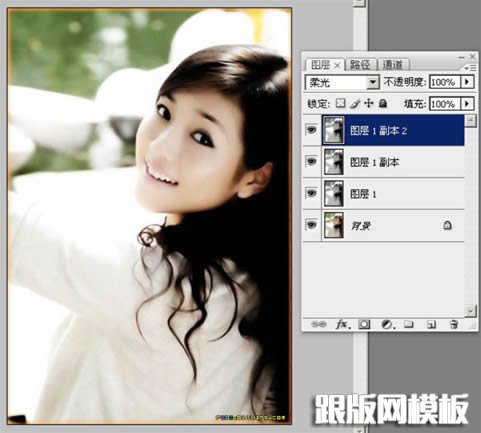Screen dimensions: 481x433
Task: Create a new layer
Action: pos(431,324)
